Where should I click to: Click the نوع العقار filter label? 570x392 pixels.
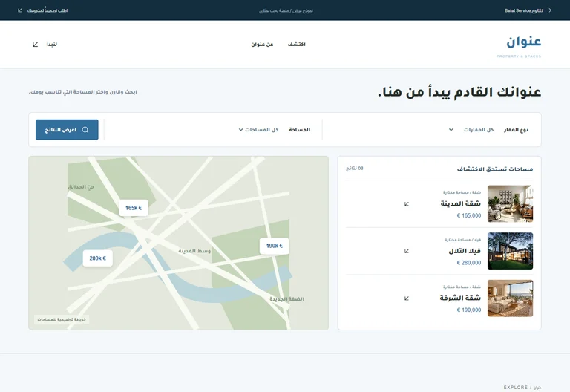[x=516, y=130]
